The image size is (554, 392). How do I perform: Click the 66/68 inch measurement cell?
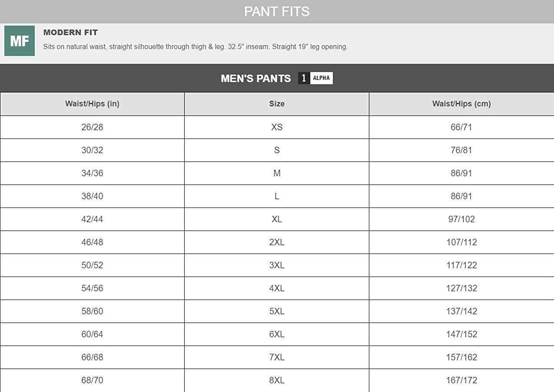(92, 357)
